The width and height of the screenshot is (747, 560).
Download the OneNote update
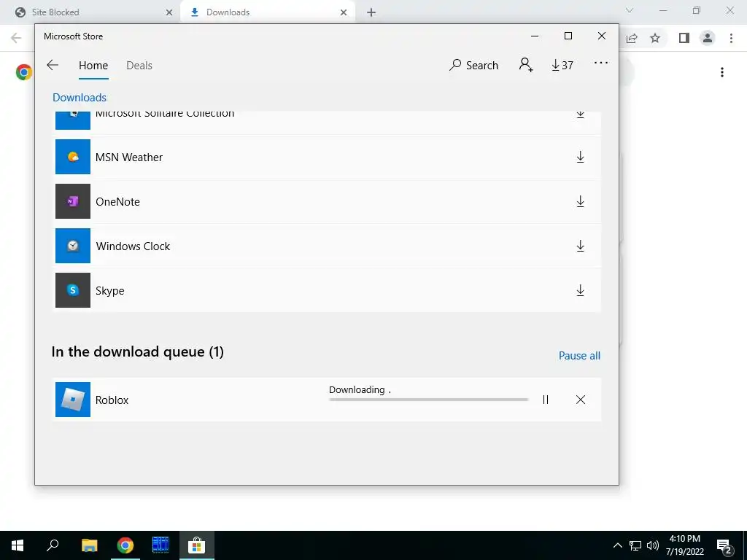[580, 201]
